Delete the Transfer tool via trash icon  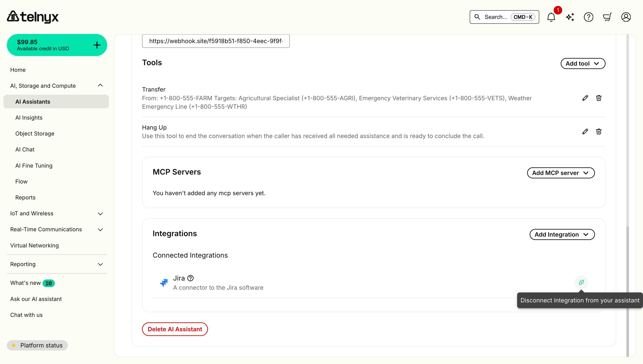(x=599, y=98)
